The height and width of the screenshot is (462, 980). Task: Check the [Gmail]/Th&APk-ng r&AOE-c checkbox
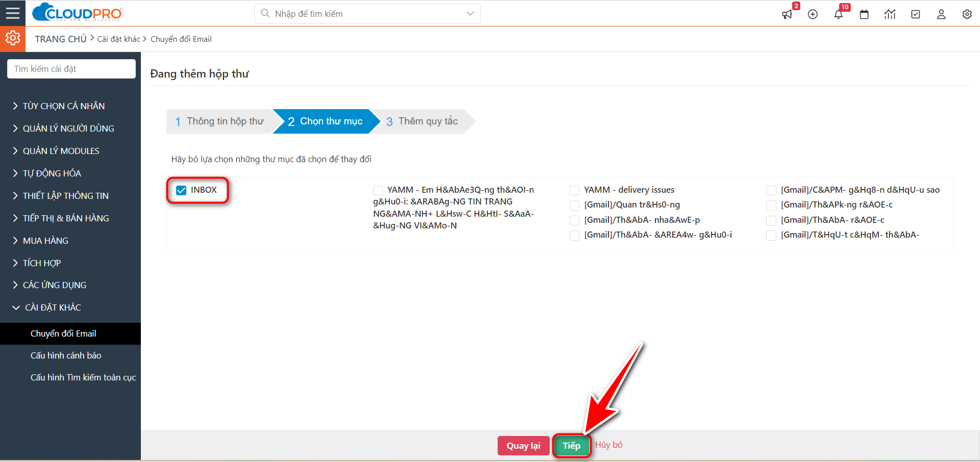point(771,205)
